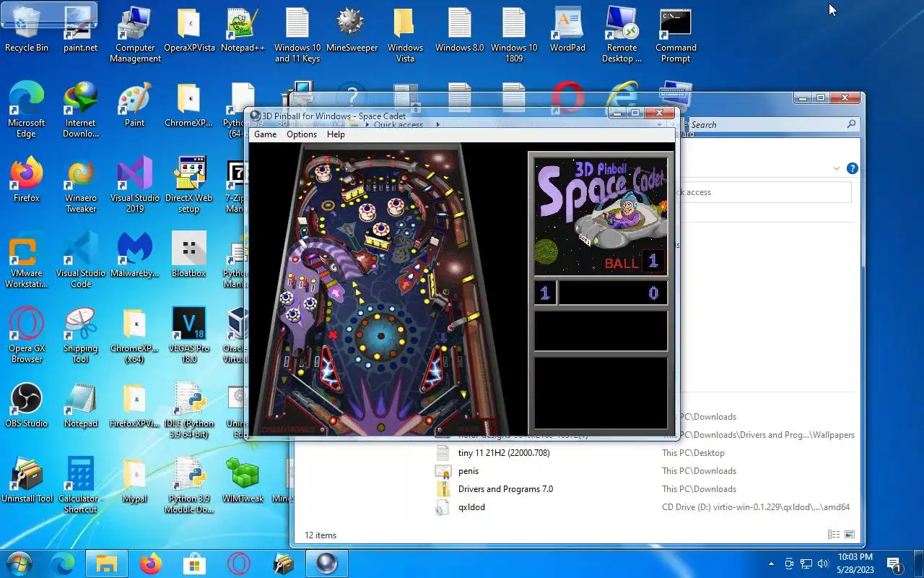Image resolution: width=924 pixels, height=578 pixels.
Task: Switch Explorer to details view icon
Action: (x=834, y=535)
